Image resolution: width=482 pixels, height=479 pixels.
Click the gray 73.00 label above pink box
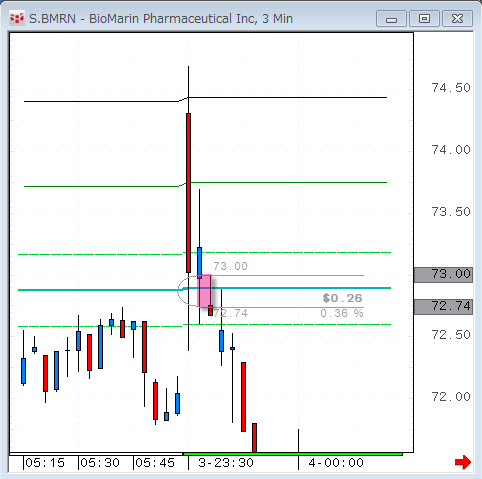point(230,266)
